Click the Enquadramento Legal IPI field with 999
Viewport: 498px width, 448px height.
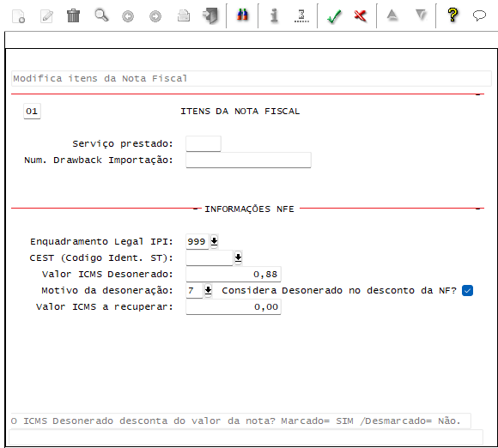[197, 242]
